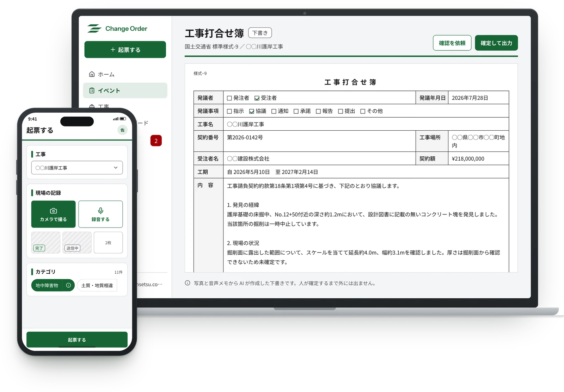This screenshot has width=564, height=392.
Task: Select the 土質・地質相違 category chip
Action: click(97, 285)
